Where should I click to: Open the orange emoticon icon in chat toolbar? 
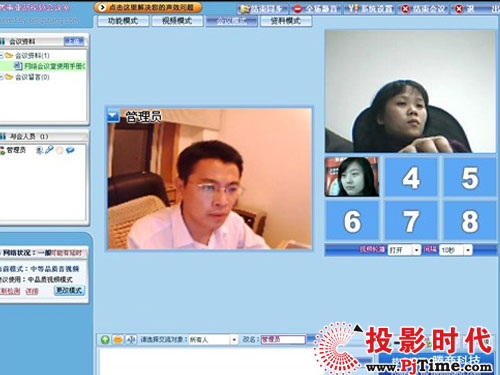[118, 340]
